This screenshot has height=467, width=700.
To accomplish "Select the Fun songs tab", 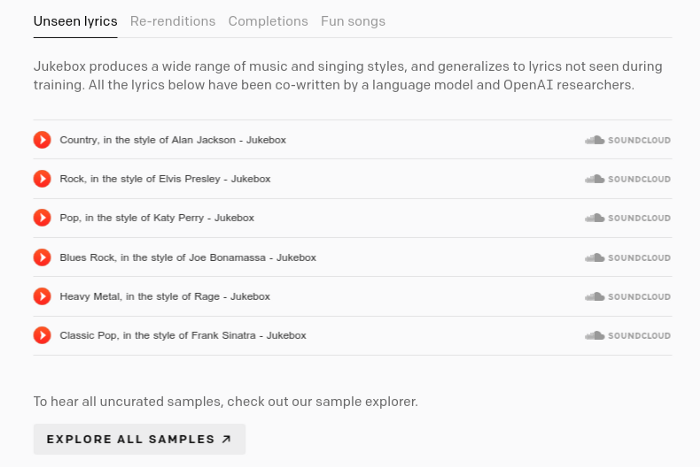I will coord(353,21).
